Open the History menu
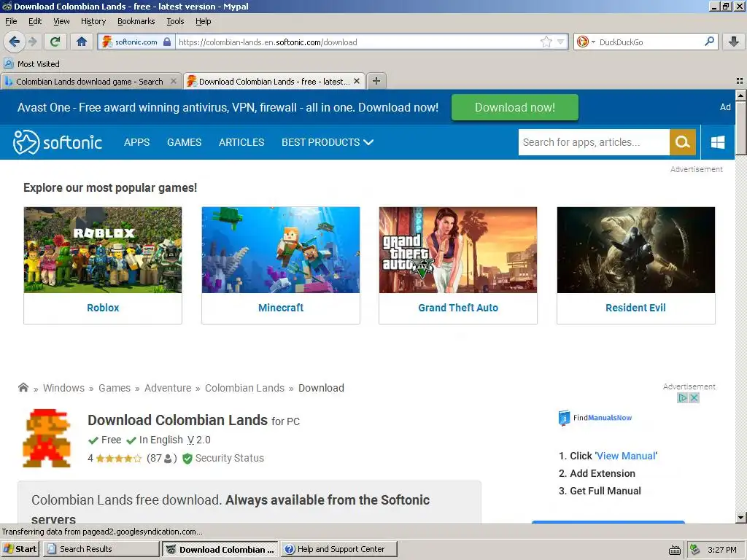The width and height of the screenshot is (747, 560). coord(93,21)
